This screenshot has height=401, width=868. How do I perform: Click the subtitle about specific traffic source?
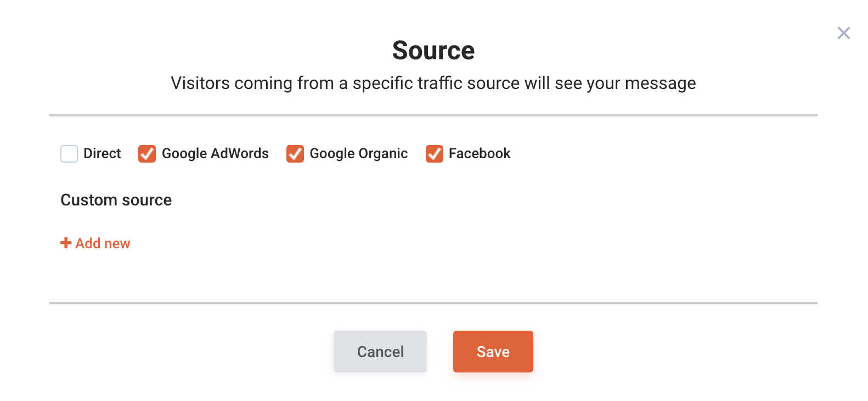433,83
